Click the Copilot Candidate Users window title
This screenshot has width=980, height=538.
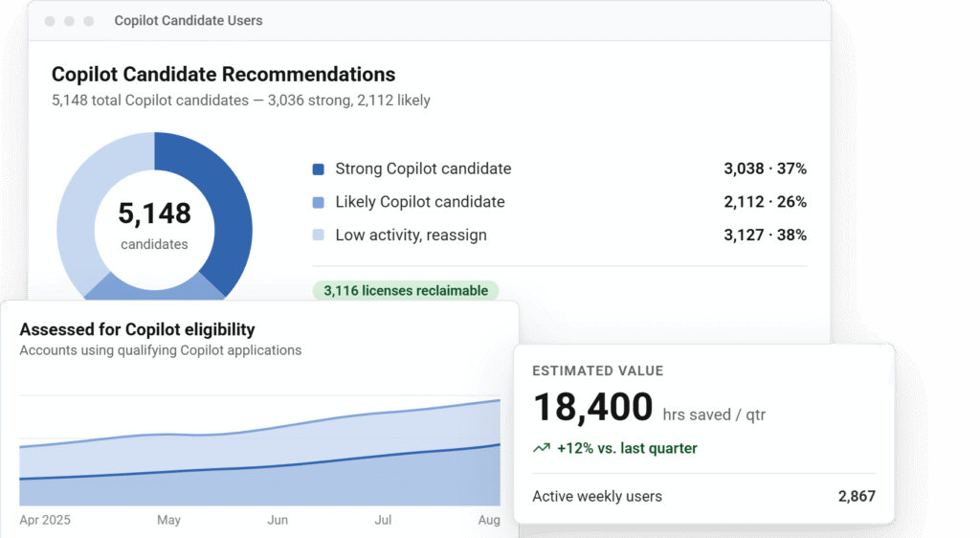(x=189, y=21)
